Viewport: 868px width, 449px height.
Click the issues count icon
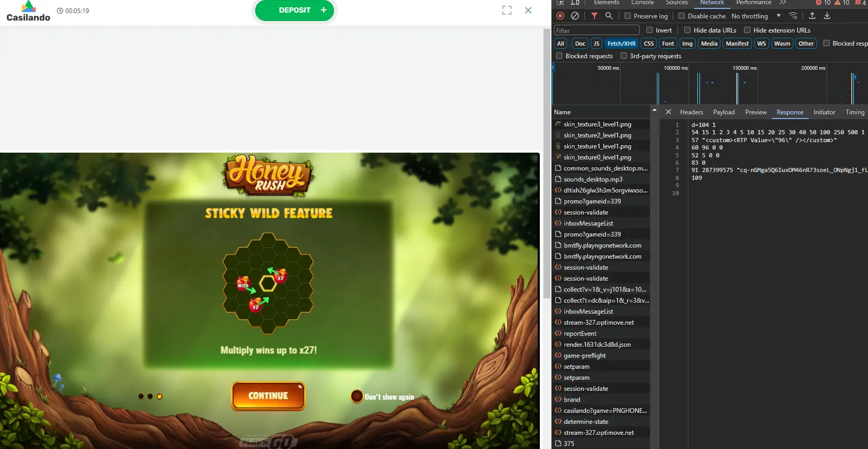coord(858,3)
